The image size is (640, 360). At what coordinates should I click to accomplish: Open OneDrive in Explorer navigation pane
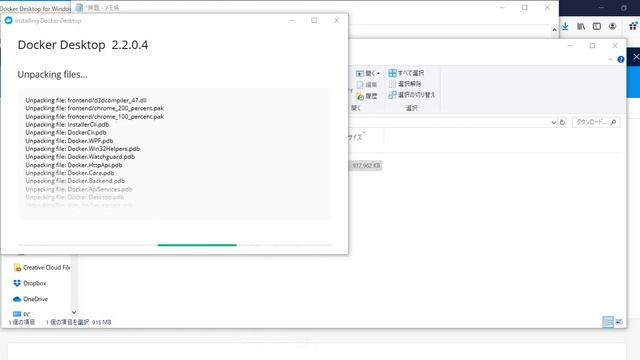point(31,299)
